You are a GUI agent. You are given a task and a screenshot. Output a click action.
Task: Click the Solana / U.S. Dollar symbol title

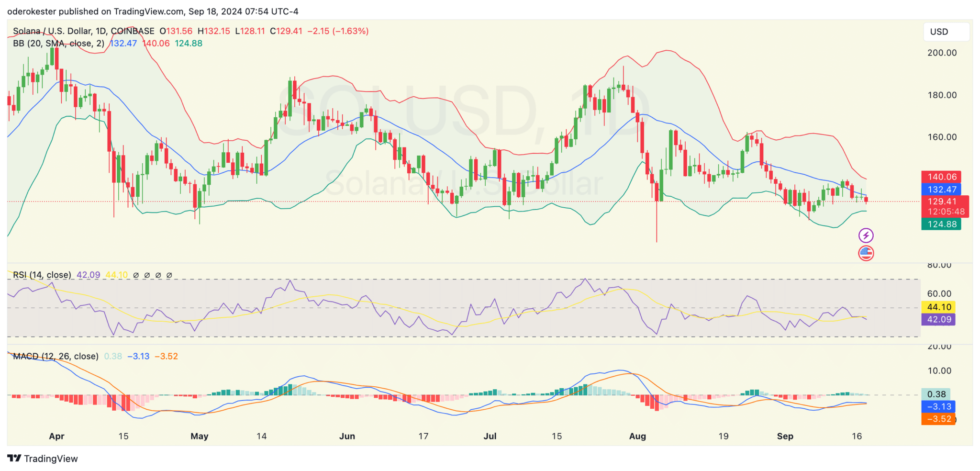click(x=83, y=31)
